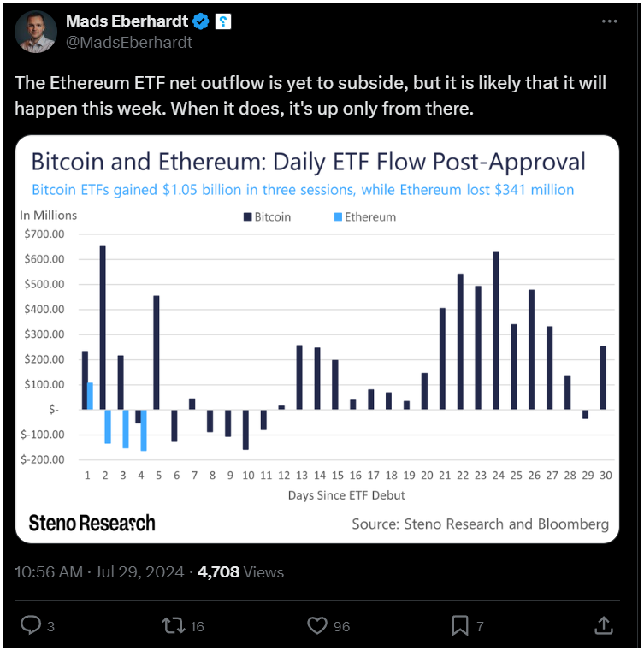Click the Ethereum bar on day 1
The image size is (644, 651).
91,396
